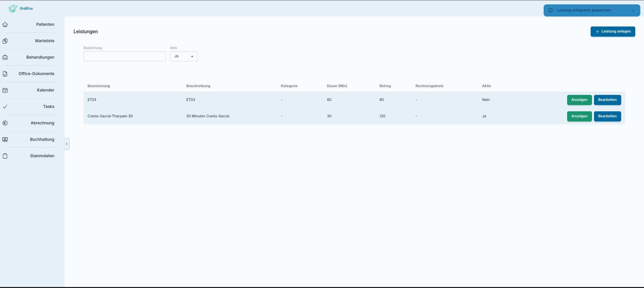Click the Warteliste clipboard icon

click(5, 41)
